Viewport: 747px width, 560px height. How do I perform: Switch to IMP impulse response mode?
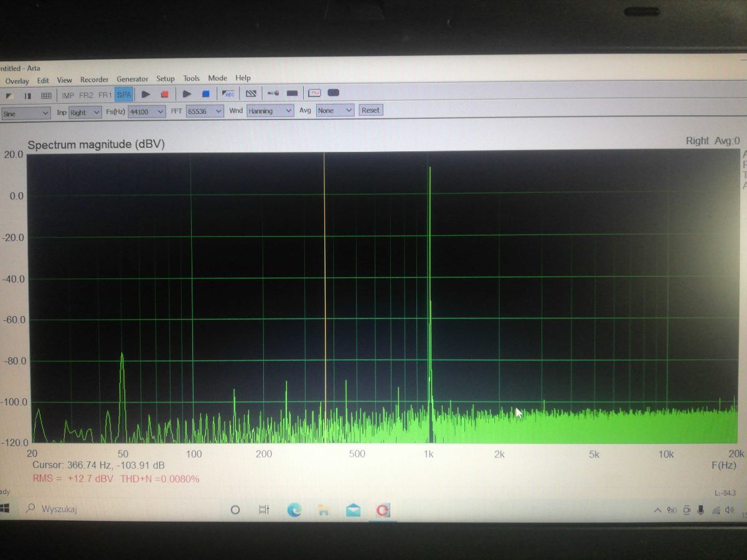tap(68, 95)
